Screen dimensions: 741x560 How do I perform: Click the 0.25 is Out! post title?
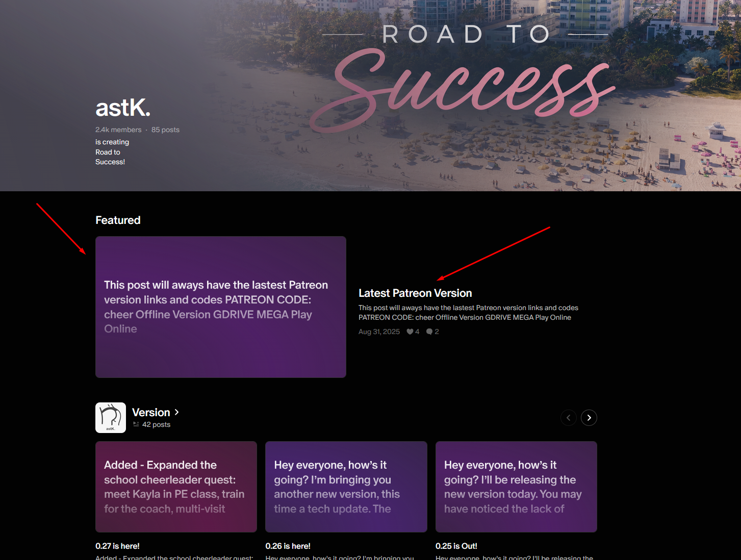click(456, 546)
